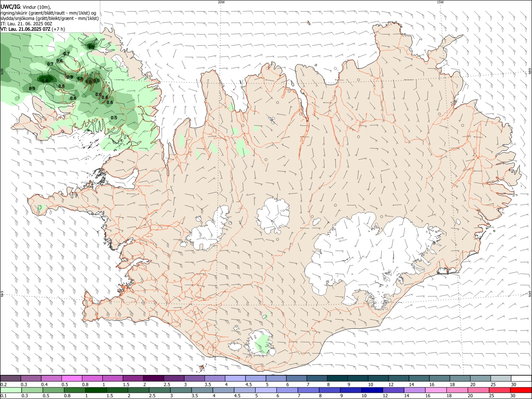Click the bottom scale swatch between 3.5 and 4
The height and width of the screenshot is (399, 532).
202,390
